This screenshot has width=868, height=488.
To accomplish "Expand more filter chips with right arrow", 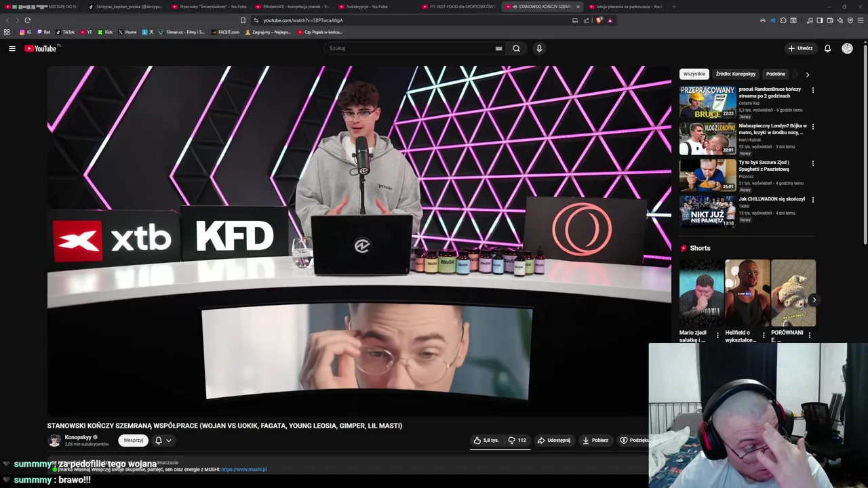I will tap(807, 74).
